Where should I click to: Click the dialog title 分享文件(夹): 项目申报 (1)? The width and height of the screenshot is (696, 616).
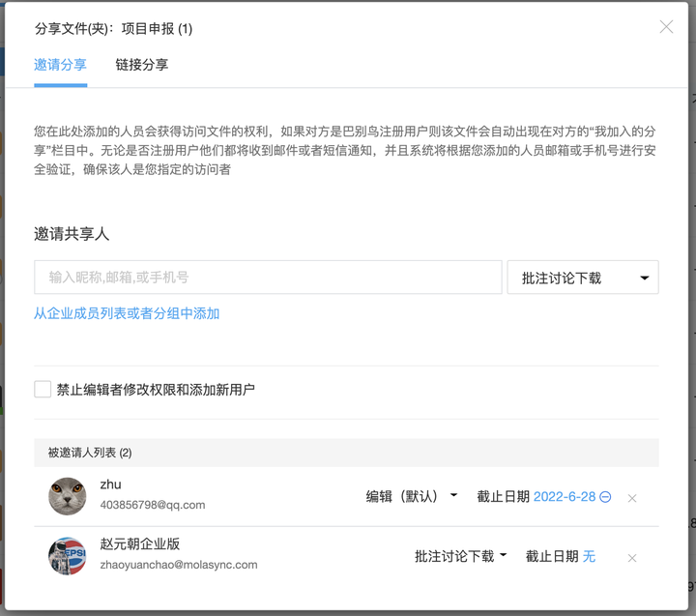[x=114, y=29]
